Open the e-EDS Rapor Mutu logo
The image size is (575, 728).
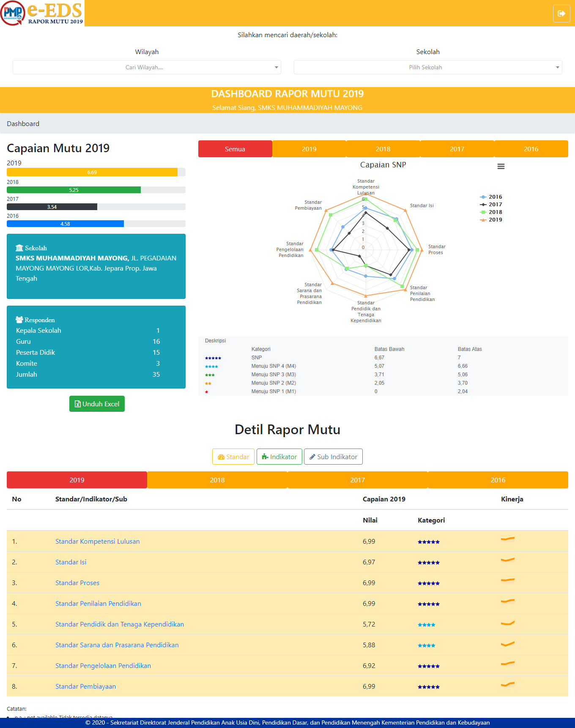(x=42, y=13)
